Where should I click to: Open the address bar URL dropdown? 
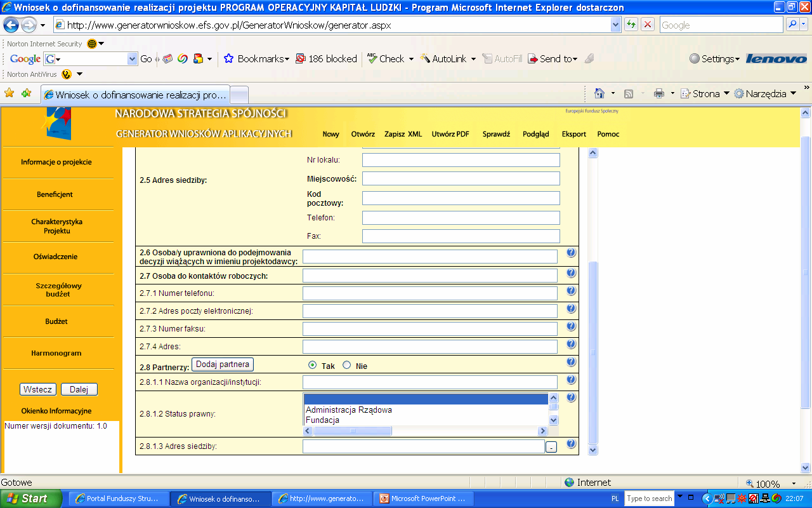tap(615, 25)
